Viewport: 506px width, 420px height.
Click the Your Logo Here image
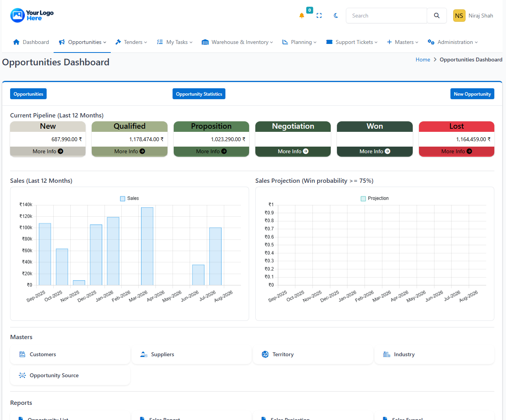(x=32, y=16)
